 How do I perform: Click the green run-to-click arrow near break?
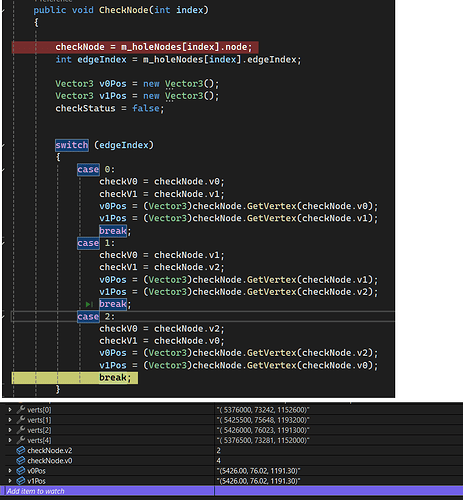tap(89, 304)
